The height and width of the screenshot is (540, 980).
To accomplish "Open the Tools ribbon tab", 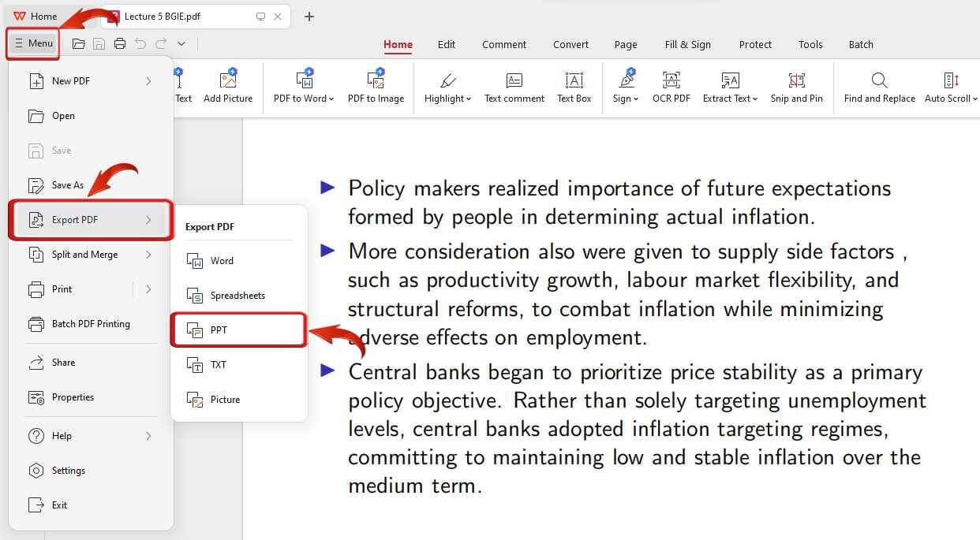I will pyautogui.click(x=810, y=44).
